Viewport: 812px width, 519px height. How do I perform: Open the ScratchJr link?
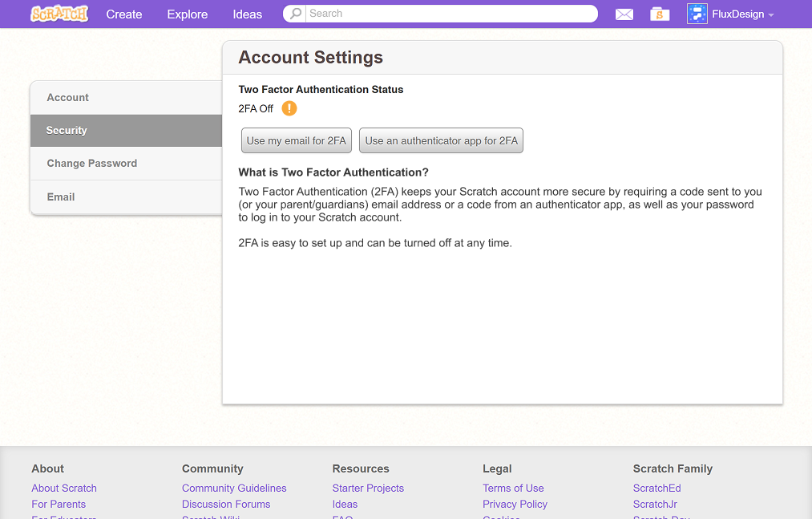click(x=655, y=504)
